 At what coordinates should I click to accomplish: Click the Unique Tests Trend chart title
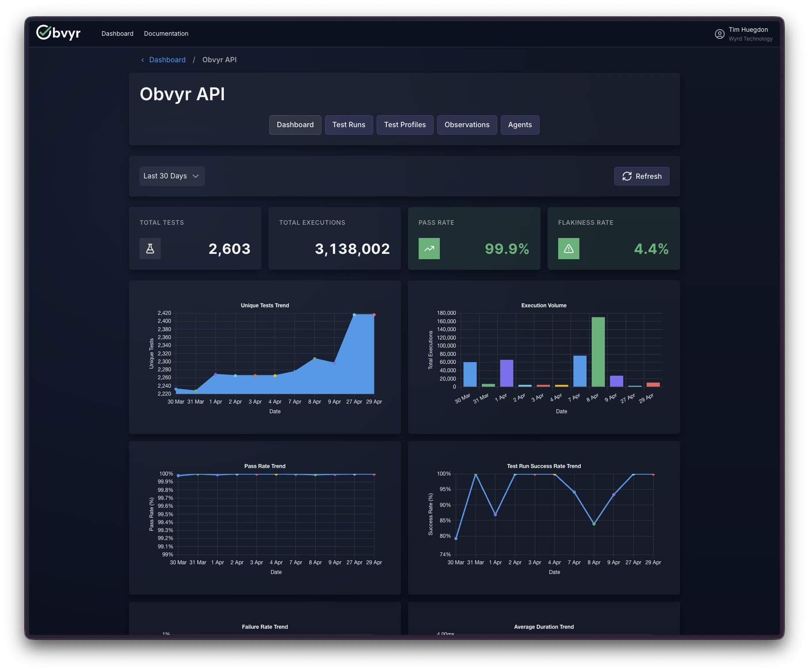265,306
